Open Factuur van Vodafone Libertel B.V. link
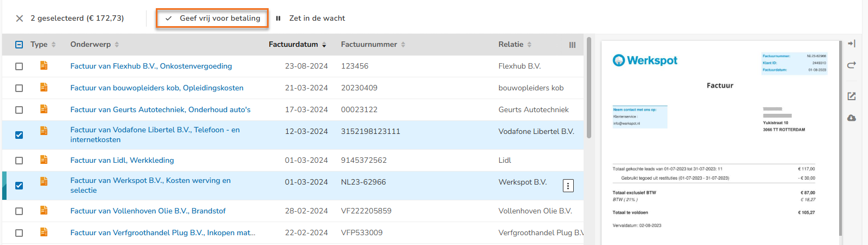This screenshot has height=245, width=868. 155,134
